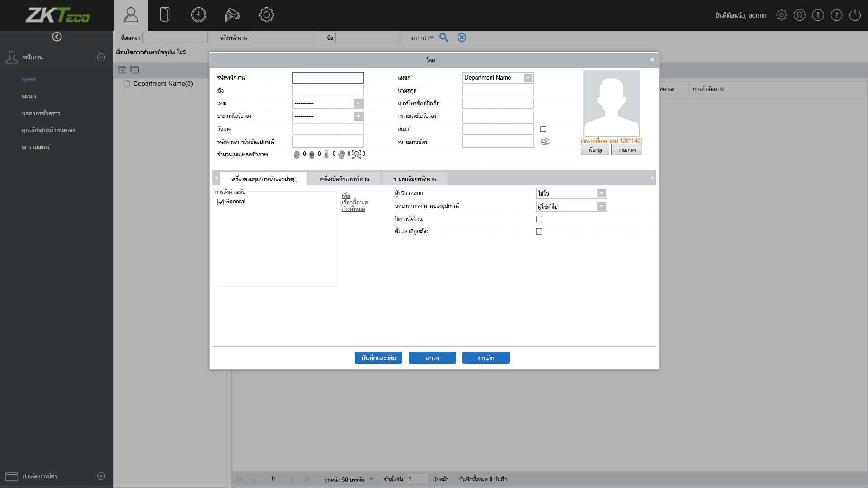
Task: Click the เลือกทั้งหมด link
Action: (x=354, y=202)
